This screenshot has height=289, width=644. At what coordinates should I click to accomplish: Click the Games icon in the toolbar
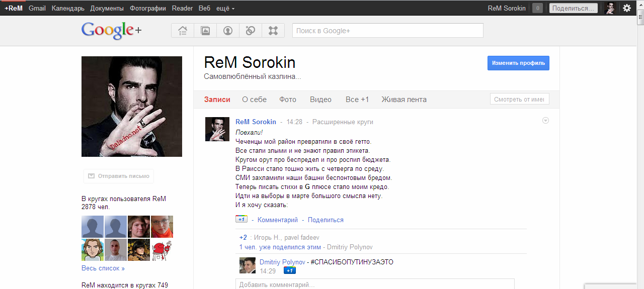point(273,31)
